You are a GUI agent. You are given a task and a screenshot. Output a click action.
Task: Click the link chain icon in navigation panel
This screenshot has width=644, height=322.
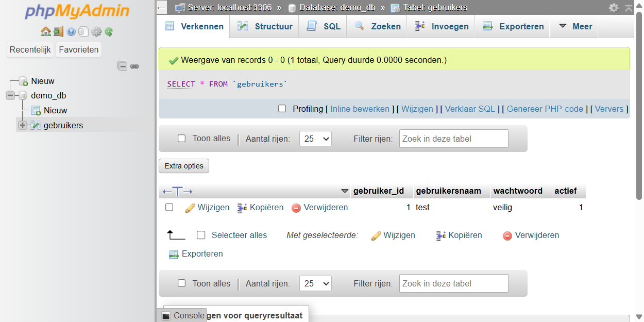(x=134, y=66)
